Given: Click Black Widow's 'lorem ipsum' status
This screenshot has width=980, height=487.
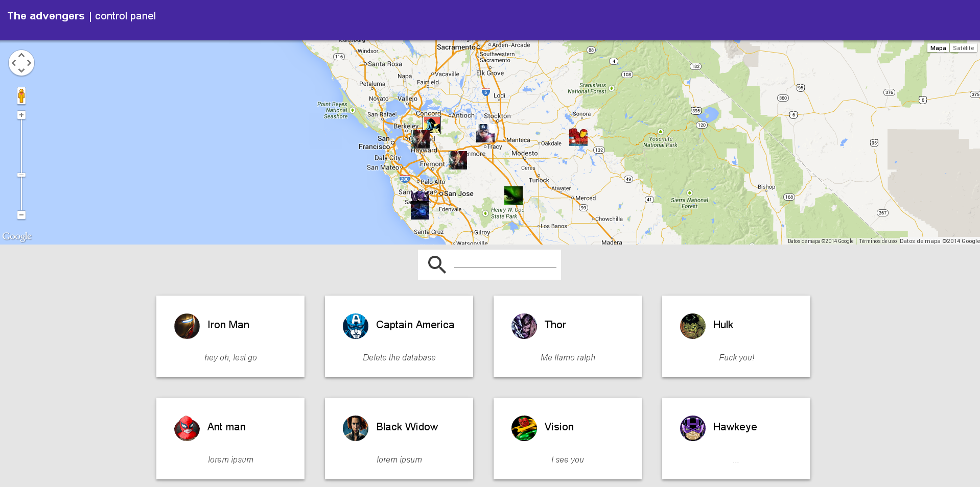Looking at the screenshot, I should [x=399, y=459].
